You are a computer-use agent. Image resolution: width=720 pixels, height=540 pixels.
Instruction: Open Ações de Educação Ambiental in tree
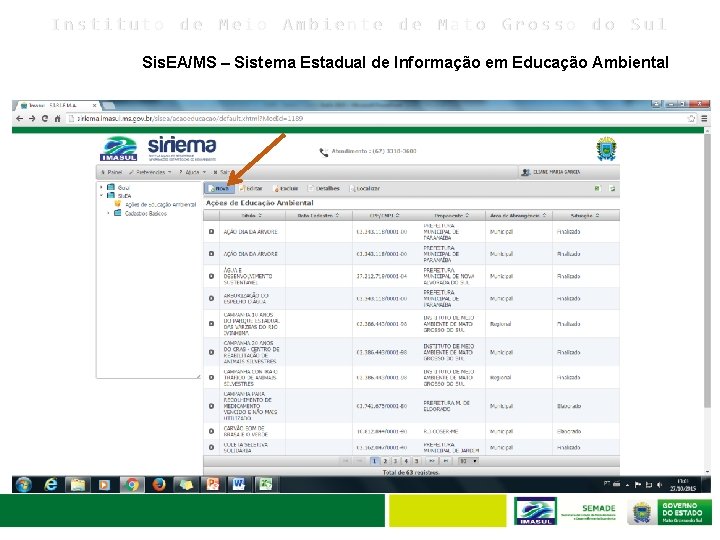(x=160, y=204)
